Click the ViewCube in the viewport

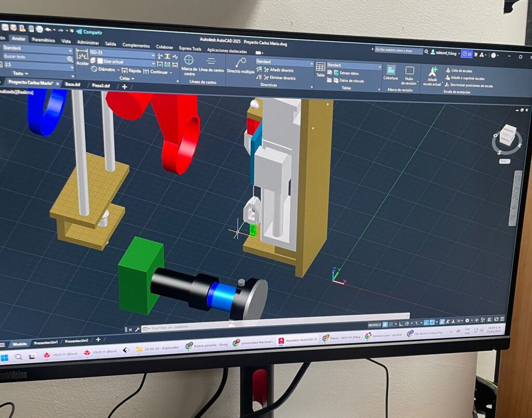pyautogui.click(x=507, y=136)
